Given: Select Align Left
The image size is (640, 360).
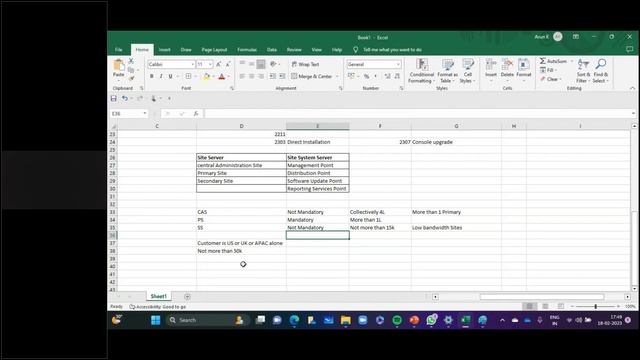Looking at the screenshot, I should pos(242,76).
